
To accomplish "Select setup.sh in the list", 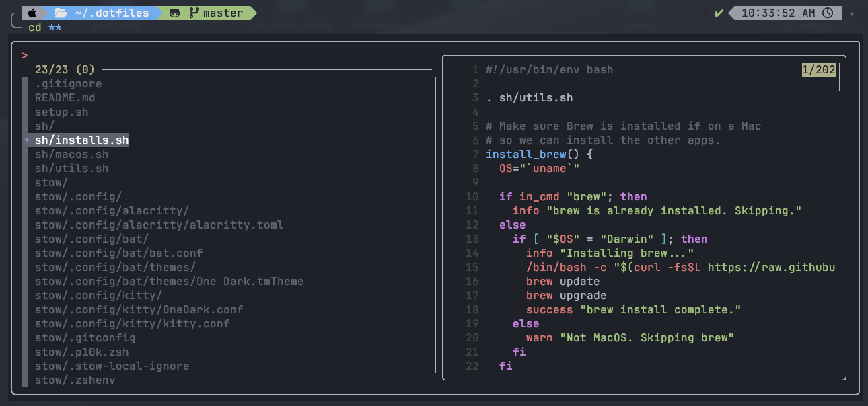I will click(x=62, y=112).
